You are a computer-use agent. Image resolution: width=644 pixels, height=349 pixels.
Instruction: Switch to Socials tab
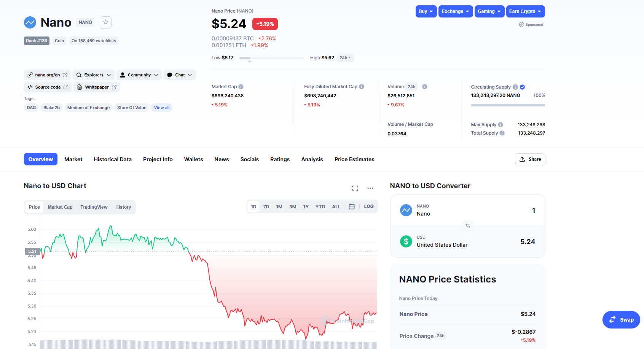tap(249, 159)
